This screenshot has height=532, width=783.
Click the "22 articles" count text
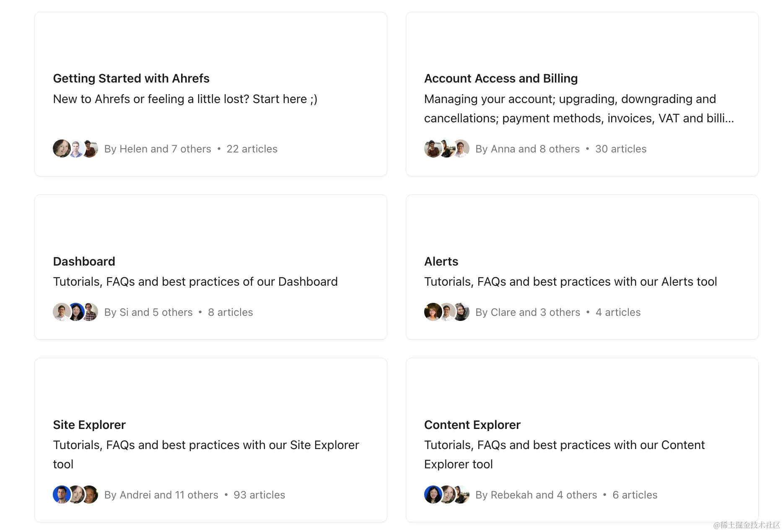[252, 149]
